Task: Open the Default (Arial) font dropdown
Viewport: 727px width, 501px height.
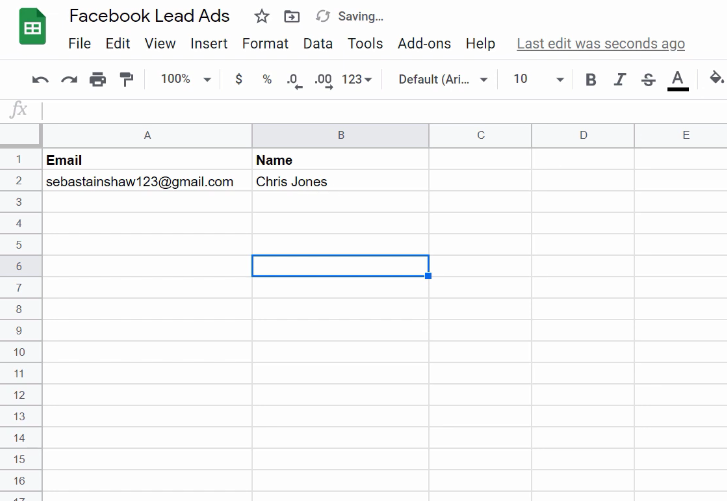Action: tap(443, 80)
